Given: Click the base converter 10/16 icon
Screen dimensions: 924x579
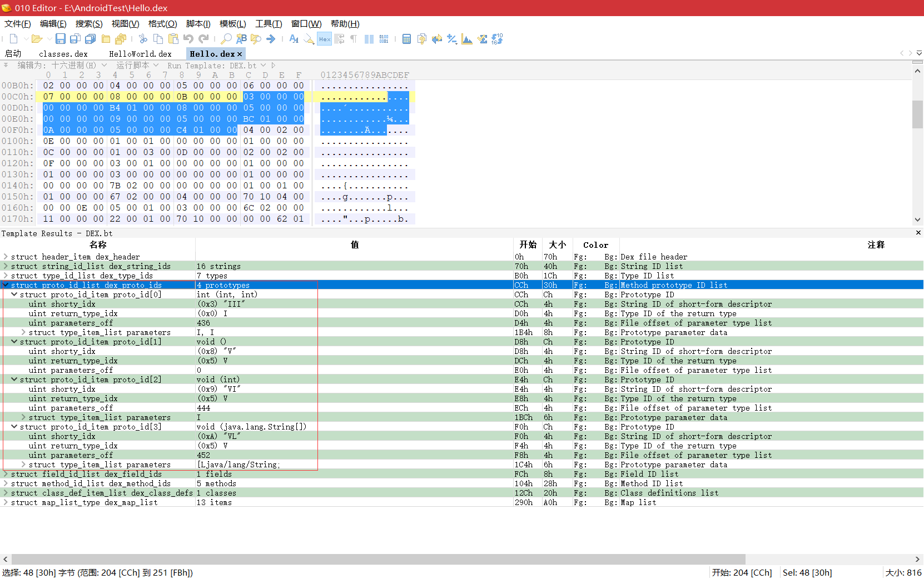Looking at the screenshot, I should click(x=497, y=39).
